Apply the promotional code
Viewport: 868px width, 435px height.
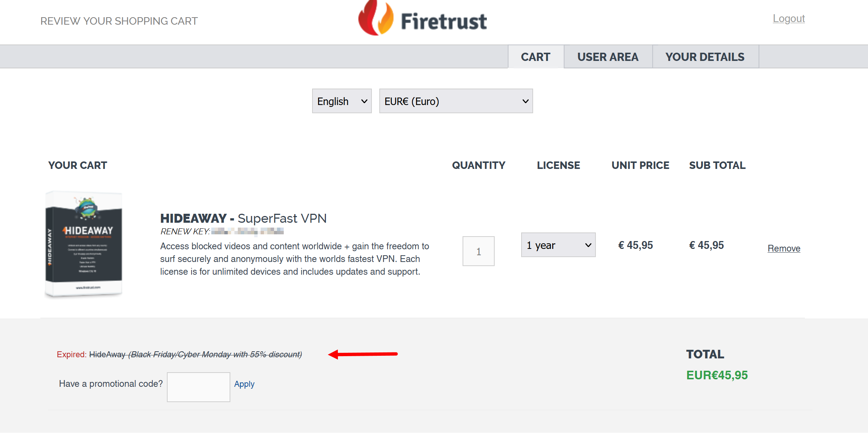click(x=244, y=384)
